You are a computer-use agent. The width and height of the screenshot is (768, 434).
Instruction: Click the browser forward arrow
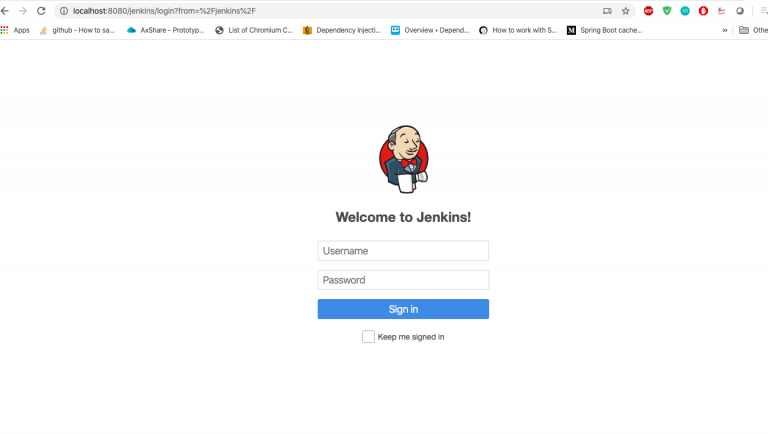(x=23, y=11)
